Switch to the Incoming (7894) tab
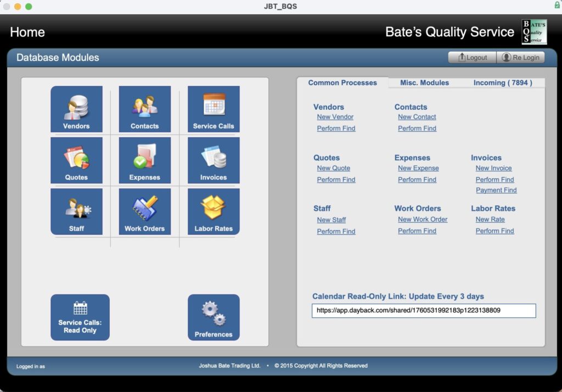The width and height of the screenshot is (562, 392). coord(502,83)
